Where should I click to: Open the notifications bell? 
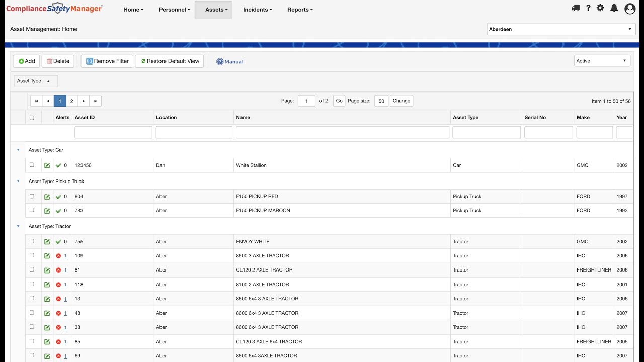(614, 8)
